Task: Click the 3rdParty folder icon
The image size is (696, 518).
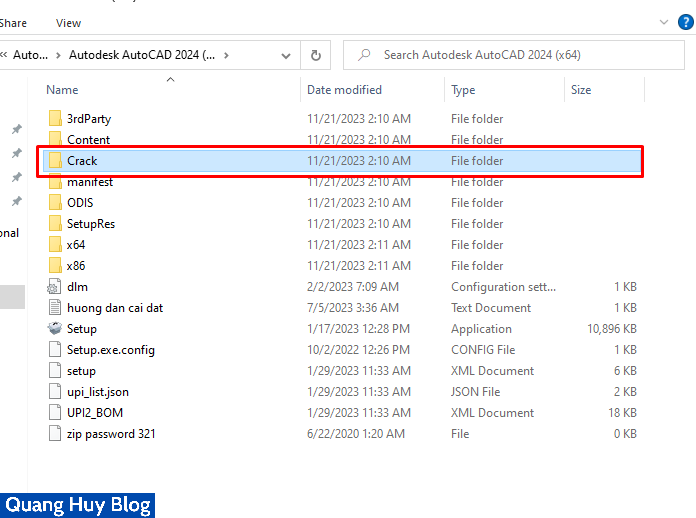Action: coord(55,119)
